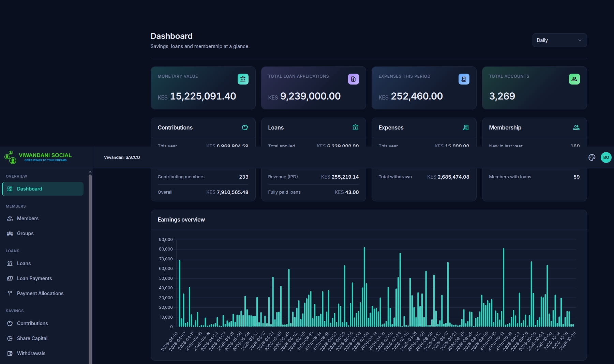
Task: Click the Total Loan Applications document icon
Action: [x=353, y=79]
